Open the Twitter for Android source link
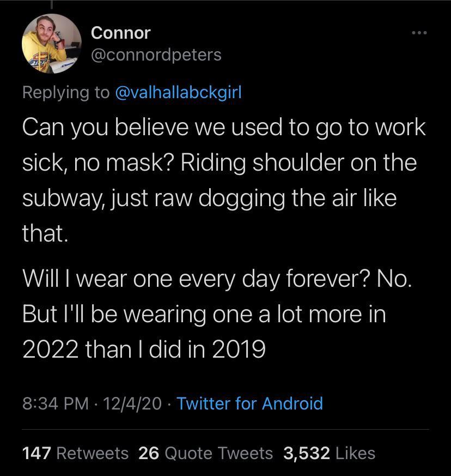 pyautogui.click(x=250, y=403)
